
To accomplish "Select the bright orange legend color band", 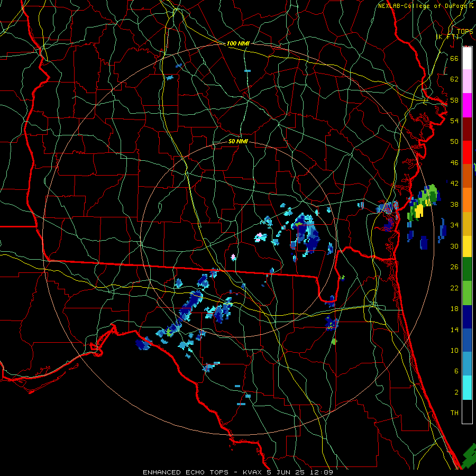I will (x=467, y=200).
